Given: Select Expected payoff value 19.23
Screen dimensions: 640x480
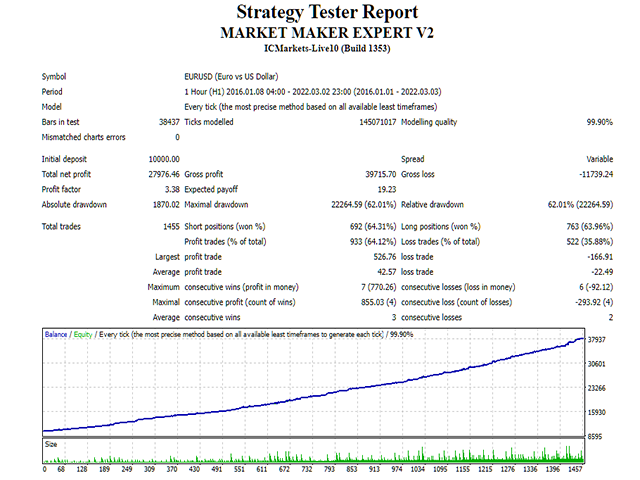Looking at the screenshot, I should (387, 189).
